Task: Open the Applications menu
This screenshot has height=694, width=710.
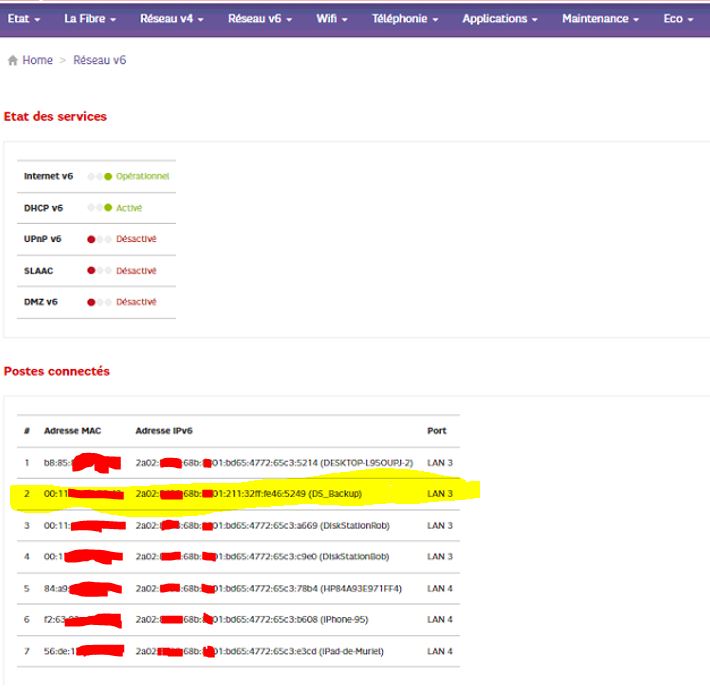Action: [x=500, y=19]
